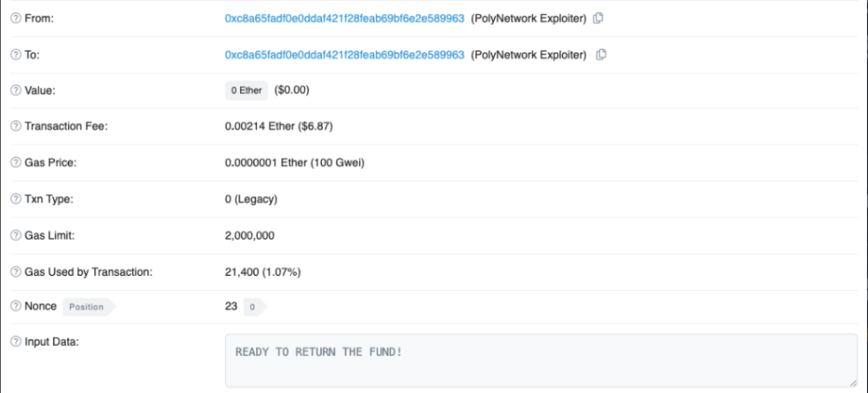
Task: Show help for the Value field
Action: [15, 90]
